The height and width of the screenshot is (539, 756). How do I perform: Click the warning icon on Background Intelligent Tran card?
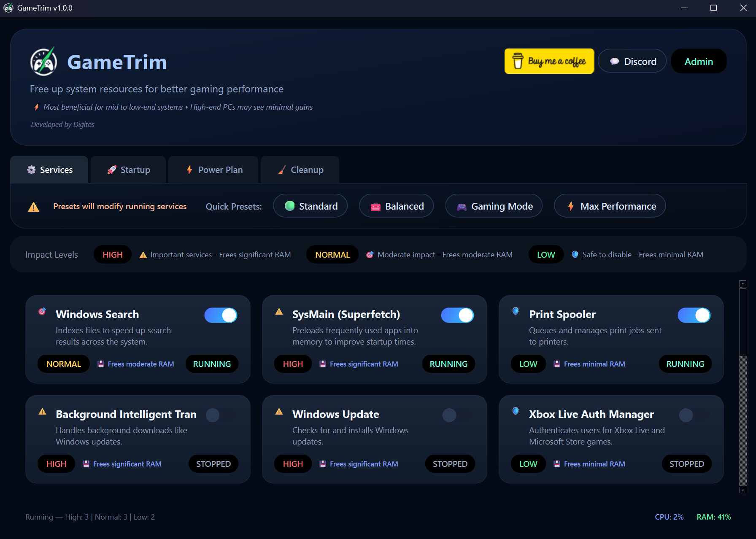[x=42, y=412]
